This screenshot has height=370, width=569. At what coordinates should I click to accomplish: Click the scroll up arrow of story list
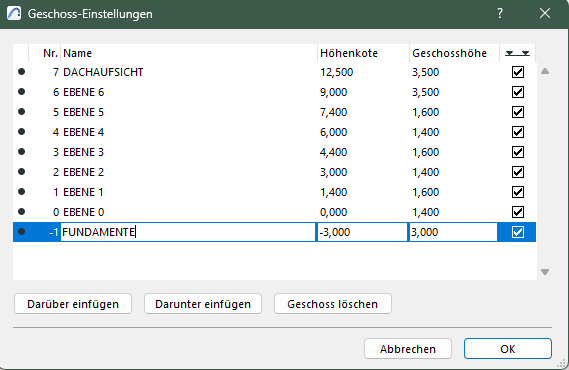545,71
